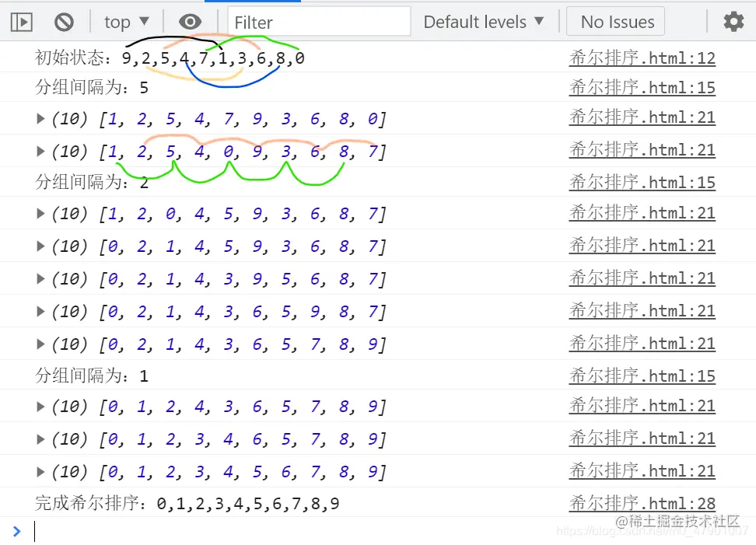Open 希尔排序.html:15 link beside 分组间隔为: 1

pos(642,376)
